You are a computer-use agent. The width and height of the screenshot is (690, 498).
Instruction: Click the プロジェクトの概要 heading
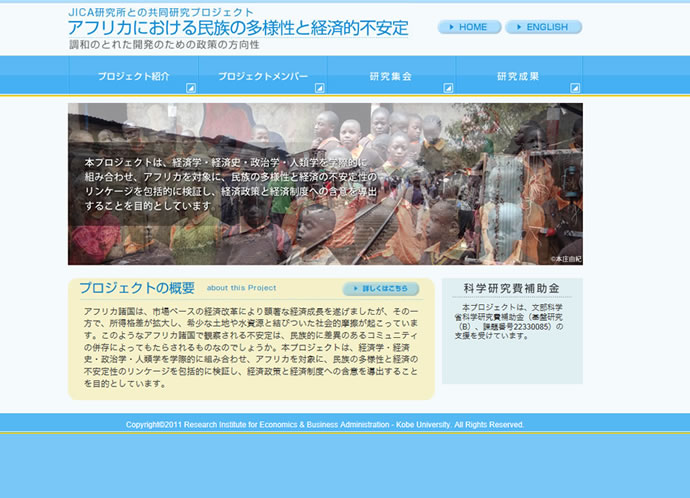tap(137, 288)
